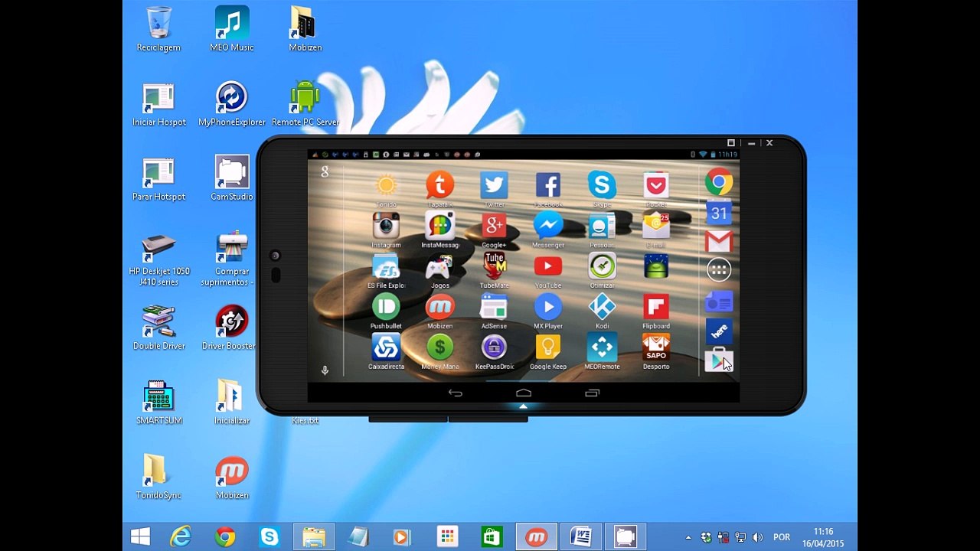Viewport: 980px width, 551px height.
Task: Launch the TubeMate app
Action: point(494,266)
